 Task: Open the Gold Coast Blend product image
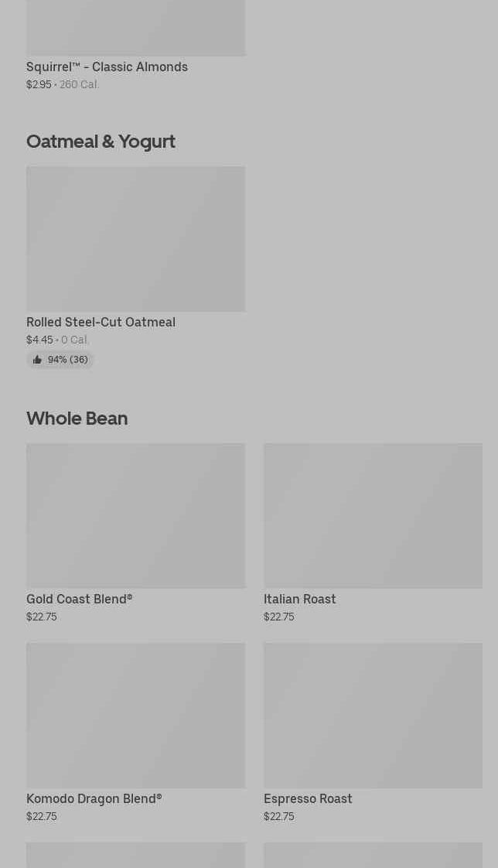tap(135, 515)
